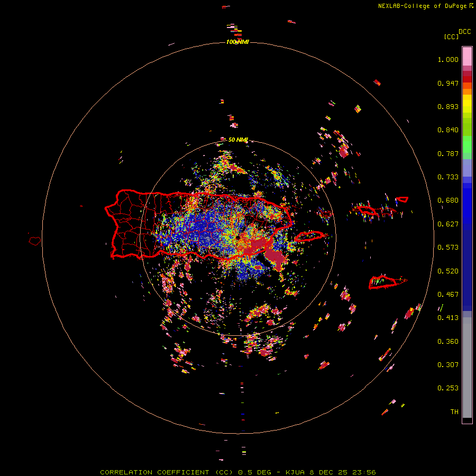The height and width of the screenshot is (476, 476).
Task: Click the [CC] units label above the legend
Action: point(451,36)
